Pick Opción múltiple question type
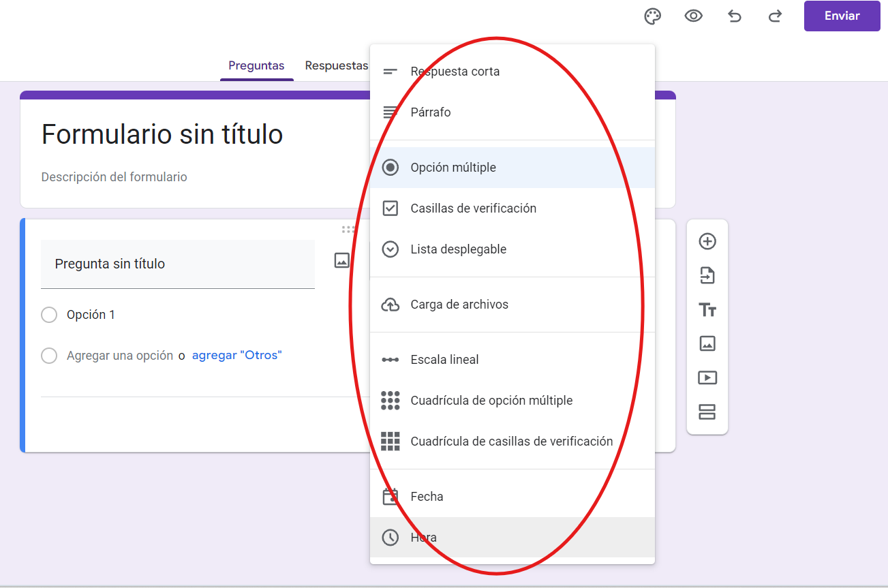Viewport: 888px width, 588px height. point(512,168)
